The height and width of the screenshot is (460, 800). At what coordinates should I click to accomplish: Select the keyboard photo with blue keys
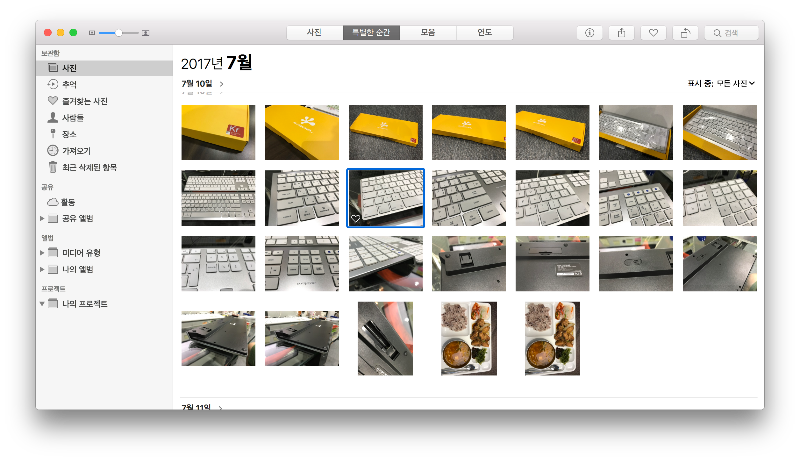(x=636, y=198)
